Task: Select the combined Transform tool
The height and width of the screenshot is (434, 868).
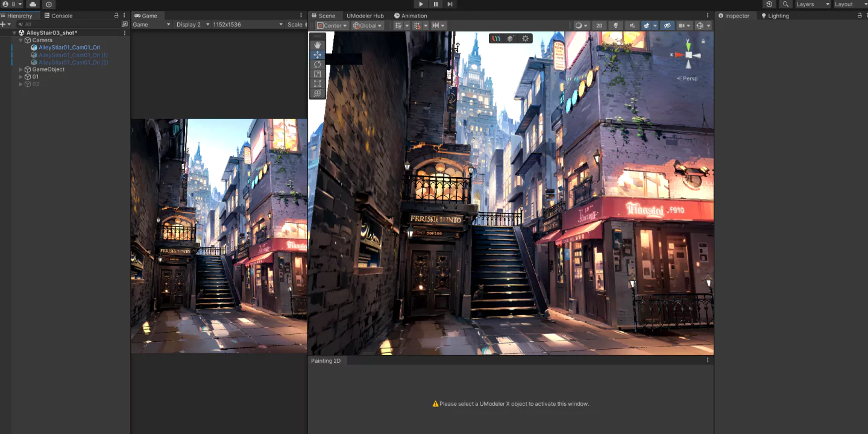Action: coord(318,93)
